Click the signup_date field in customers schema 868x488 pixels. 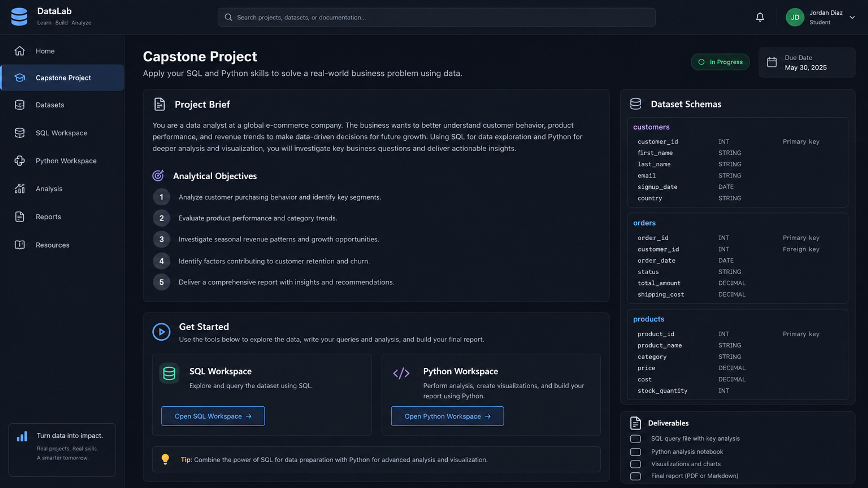657,187
